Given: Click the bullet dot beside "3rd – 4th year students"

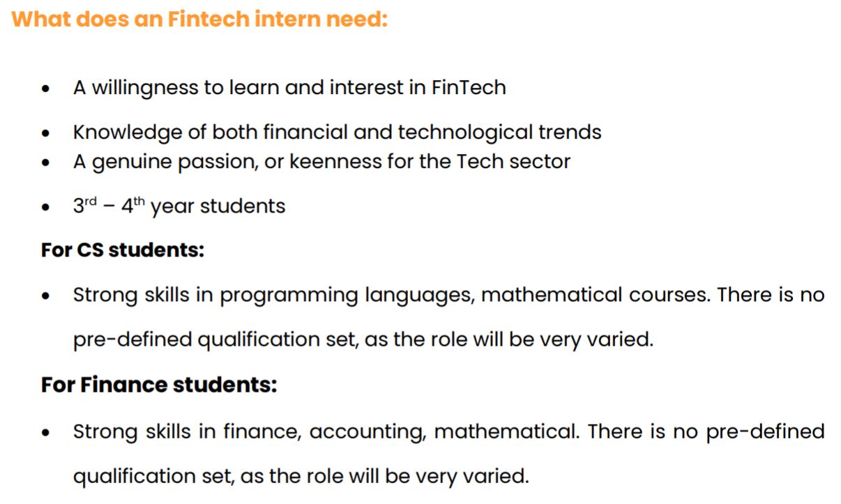Looking at the screenshot, I should point(46,208).
